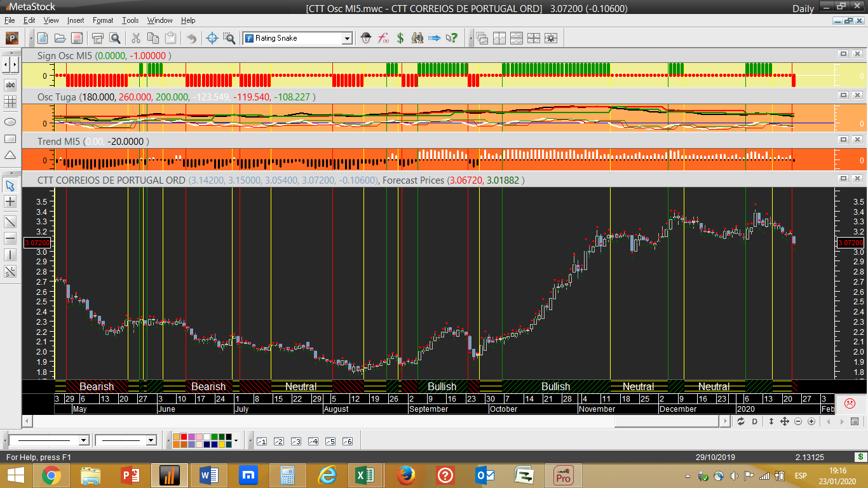Click the red sad face Expert Advisor icon
This screenshot has width=868, height=488.
(850, 403)
